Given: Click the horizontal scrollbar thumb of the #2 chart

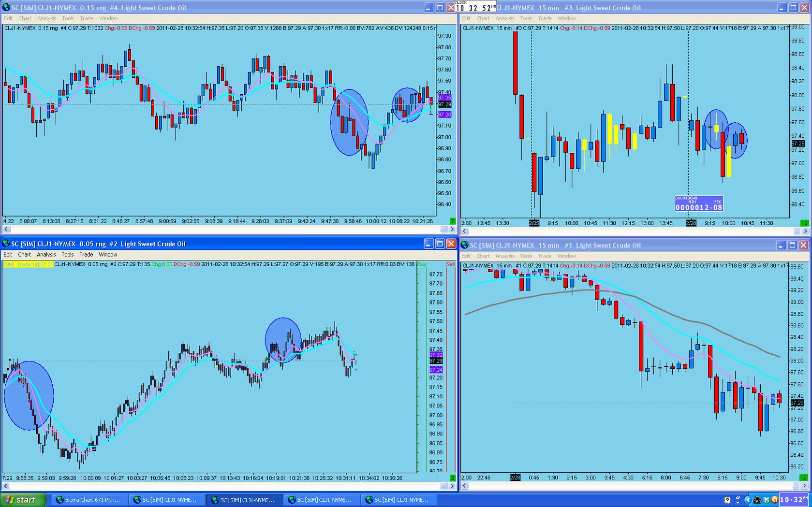Looking at the screenshot, I should pyautogui.click(x=444, y=486).
